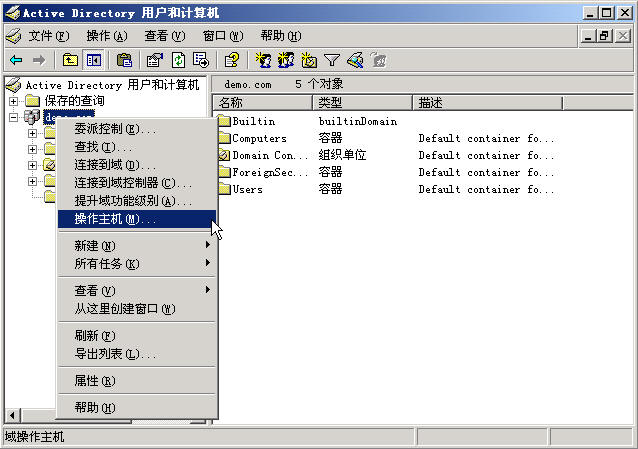Click the Up one level toolbar icon

(70, 60)
